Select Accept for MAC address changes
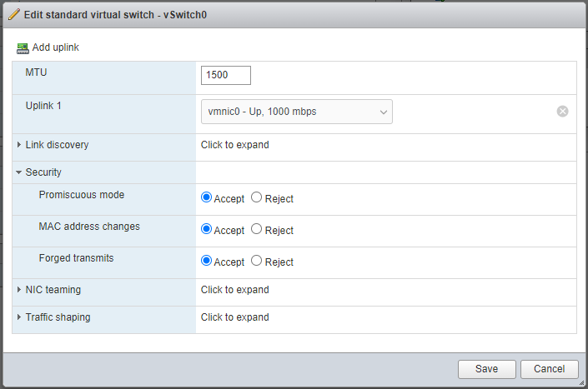 207,230
